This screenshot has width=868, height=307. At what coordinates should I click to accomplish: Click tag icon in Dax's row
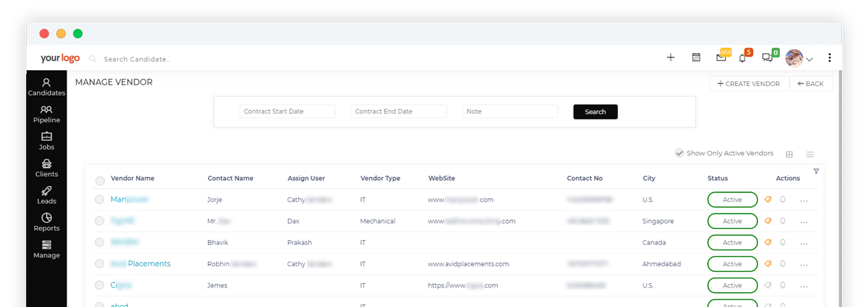(768, 221)
